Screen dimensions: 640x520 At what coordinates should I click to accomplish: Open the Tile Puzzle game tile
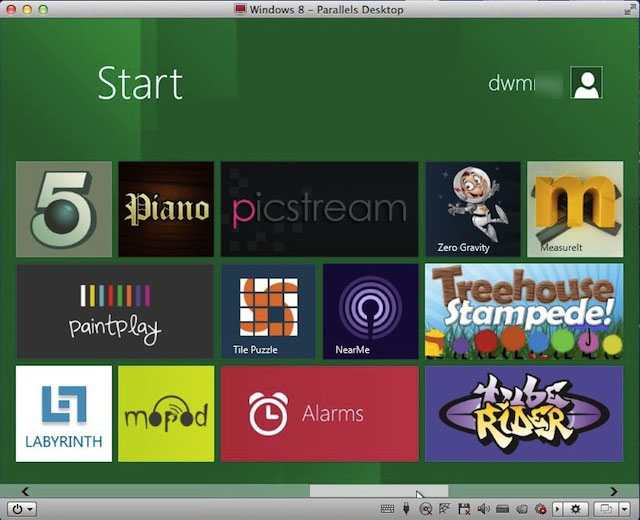[x=268, y=311]
